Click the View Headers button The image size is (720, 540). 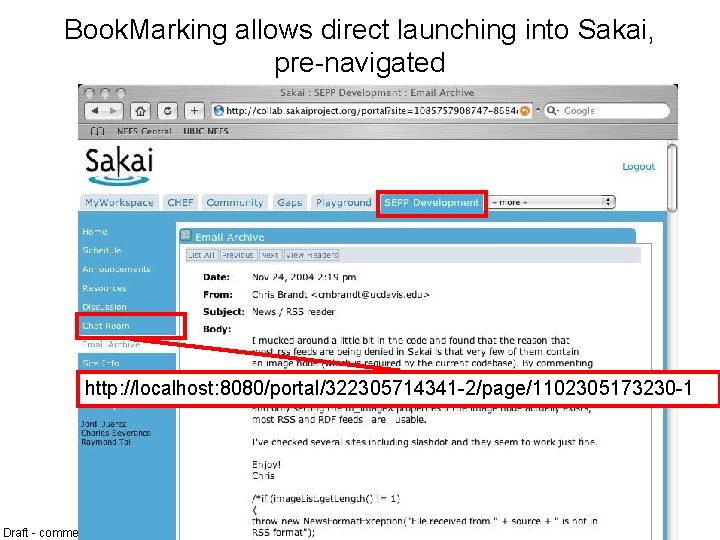(311, 255)
